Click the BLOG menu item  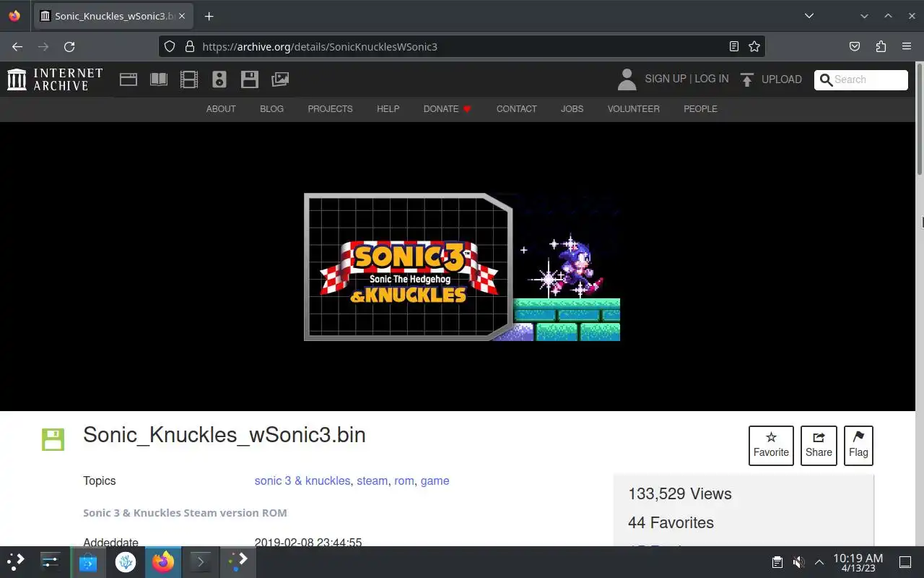coord(271,109)
